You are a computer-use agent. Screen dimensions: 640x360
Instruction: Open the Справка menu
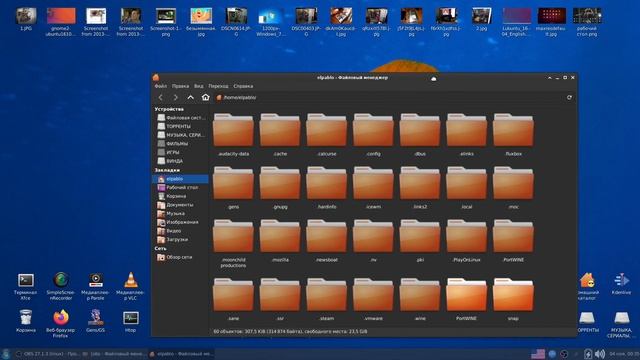click(243, 86)
